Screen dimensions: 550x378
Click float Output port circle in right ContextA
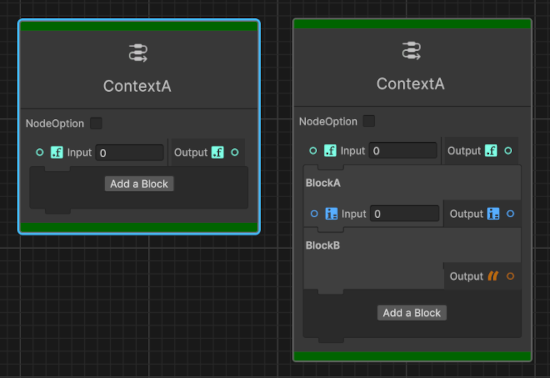508,151
